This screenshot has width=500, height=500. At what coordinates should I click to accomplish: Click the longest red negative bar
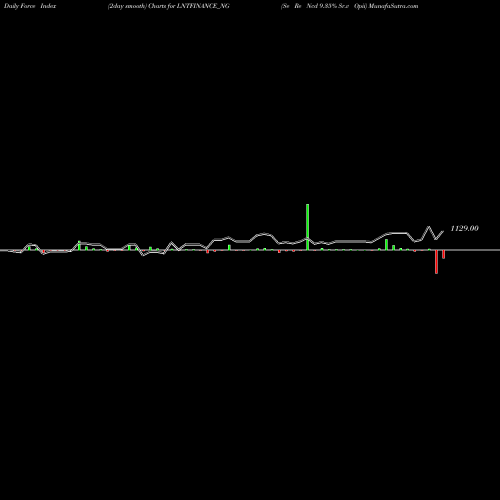(436, 262)
